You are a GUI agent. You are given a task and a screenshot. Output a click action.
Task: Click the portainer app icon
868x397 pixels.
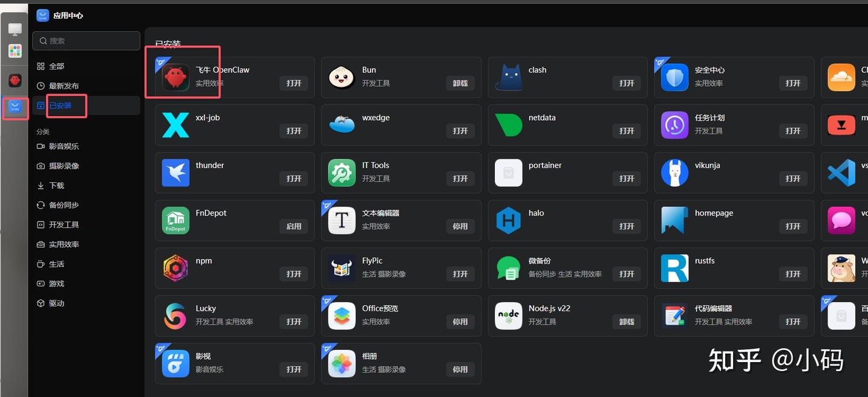[508, 173]
